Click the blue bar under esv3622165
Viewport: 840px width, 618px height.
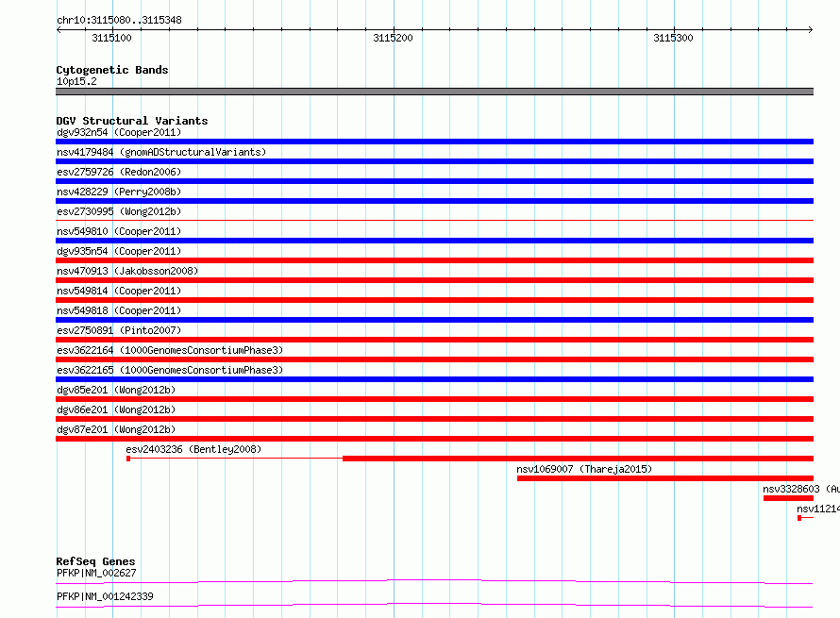[434, 379]
